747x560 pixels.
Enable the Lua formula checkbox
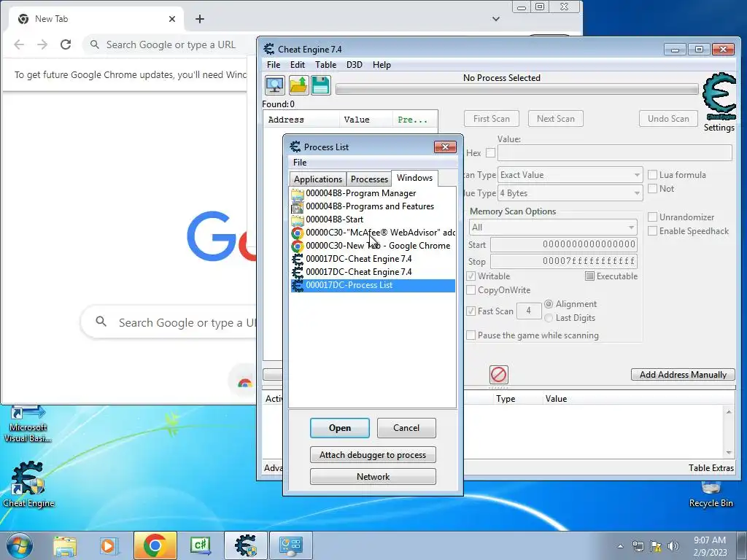(x=653, y=175)
